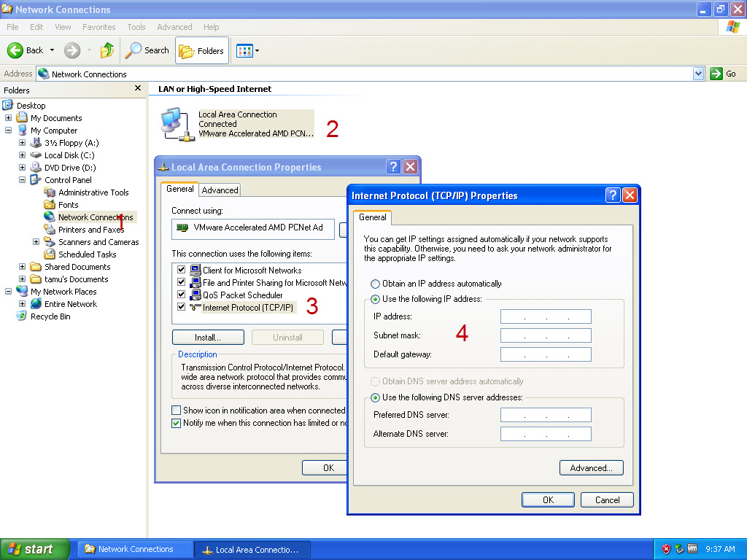The image size is (747, 560).
Task: Open the Fonts folder icon
Action: point(50,204)
